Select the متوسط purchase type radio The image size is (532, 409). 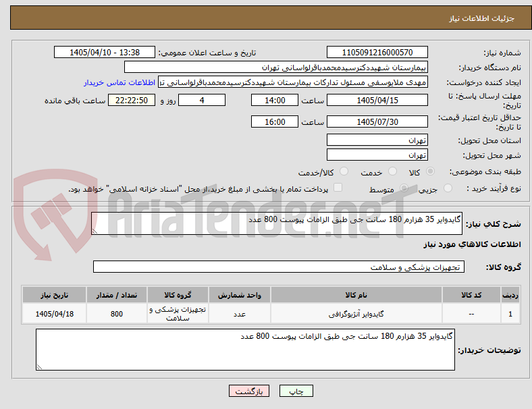coord(404,188)
